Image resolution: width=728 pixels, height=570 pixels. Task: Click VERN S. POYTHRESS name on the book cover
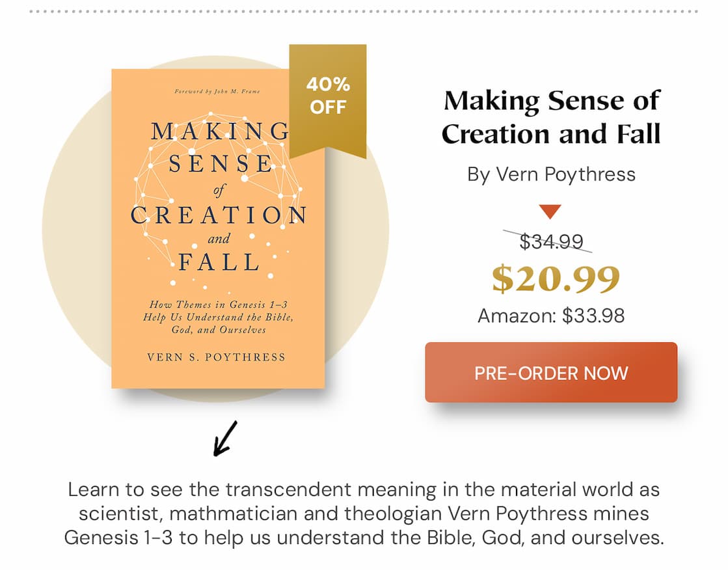click(x=217, y=357)
